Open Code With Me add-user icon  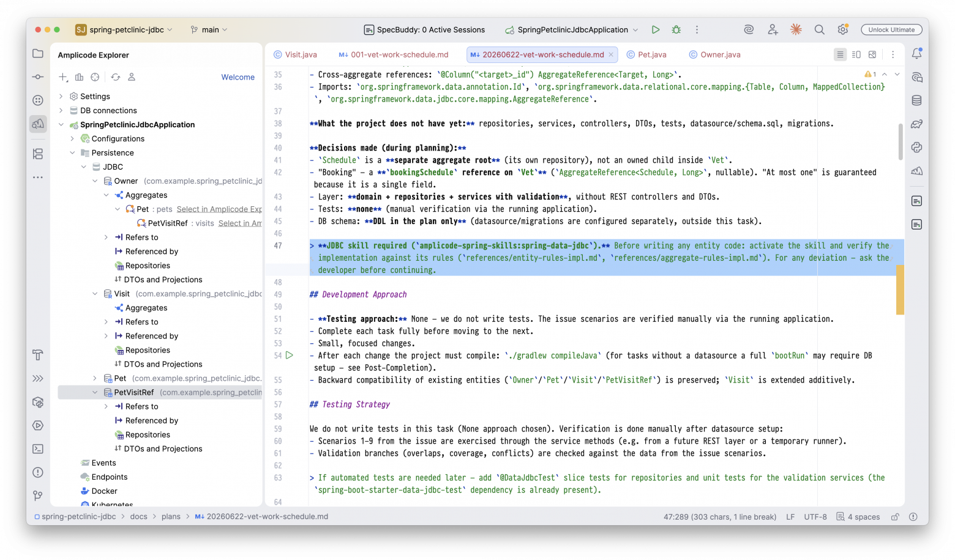coord(773,29)
